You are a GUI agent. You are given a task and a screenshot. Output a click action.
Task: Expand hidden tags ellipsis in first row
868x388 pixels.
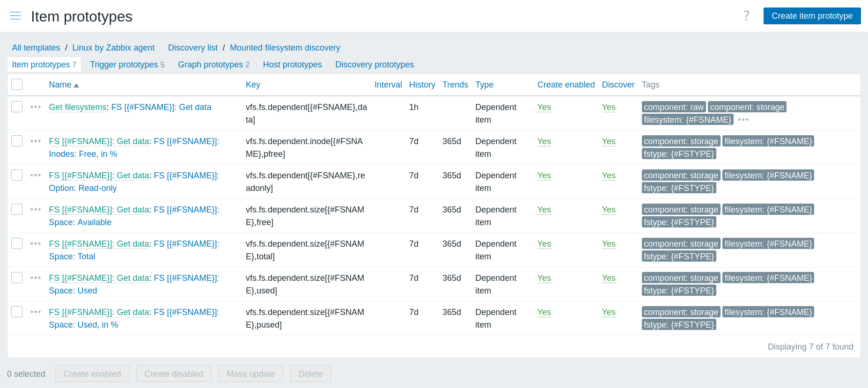click(743, 120)
